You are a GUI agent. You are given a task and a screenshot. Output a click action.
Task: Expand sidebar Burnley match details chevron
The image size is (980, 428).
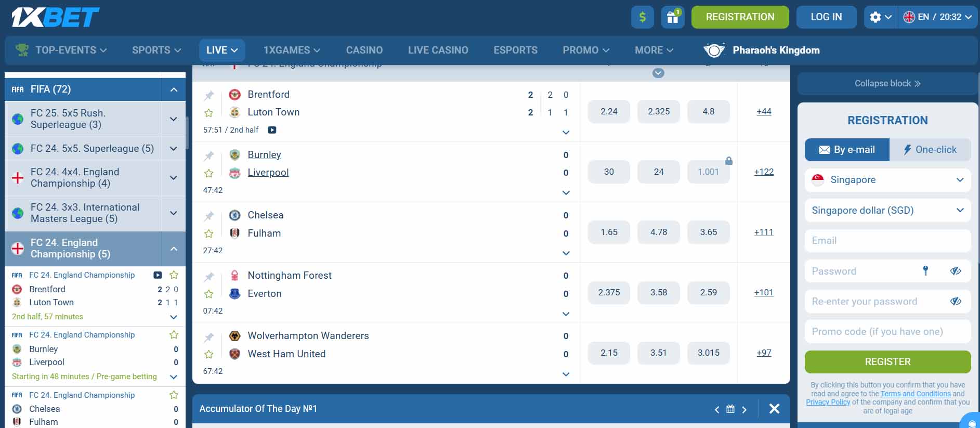point(174,377)
